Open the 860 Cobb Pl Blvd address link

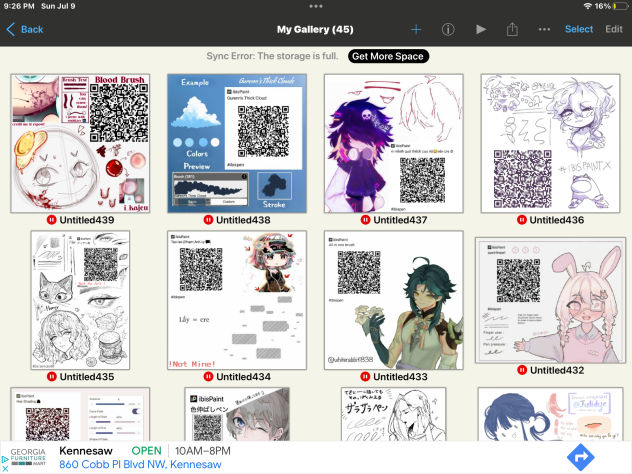[140, 465]
